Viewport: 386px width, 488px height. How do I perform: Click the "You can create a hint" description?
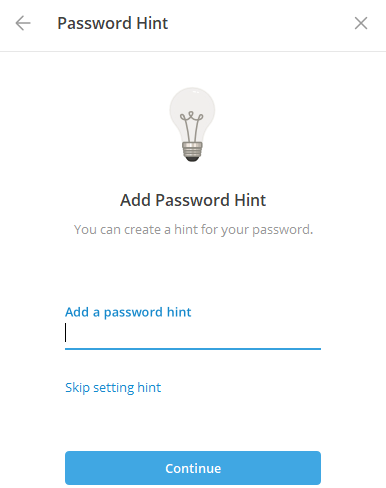click(x=193, y=230)
